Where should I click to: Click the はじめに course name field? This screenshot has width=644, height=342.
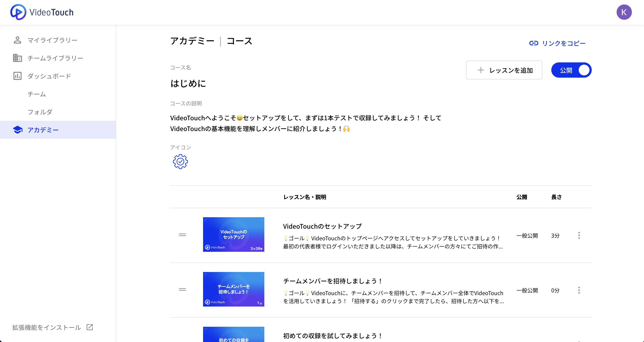tap(188, 83)
